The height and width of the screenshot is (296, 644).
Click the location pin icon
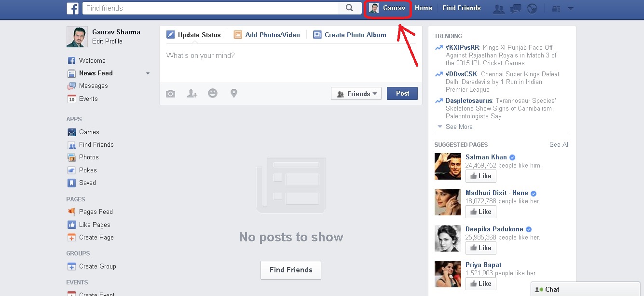234,93
